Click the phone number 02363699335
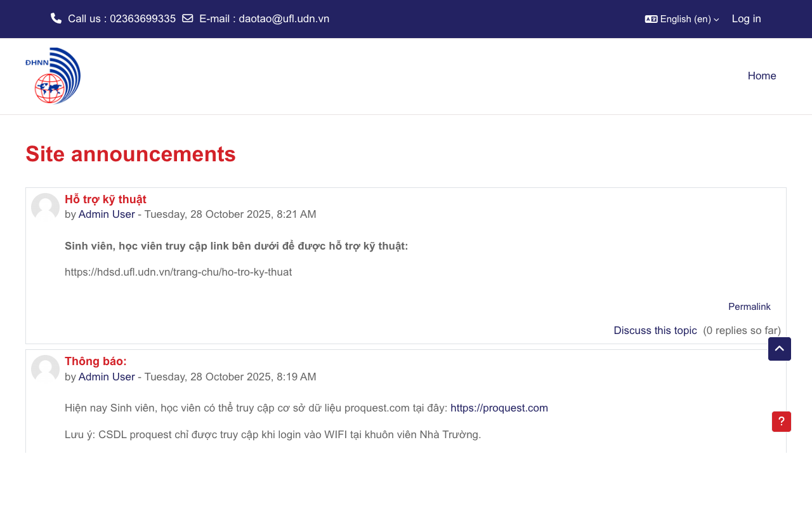Viewport: 812px width, 508px height. [142, 18]
